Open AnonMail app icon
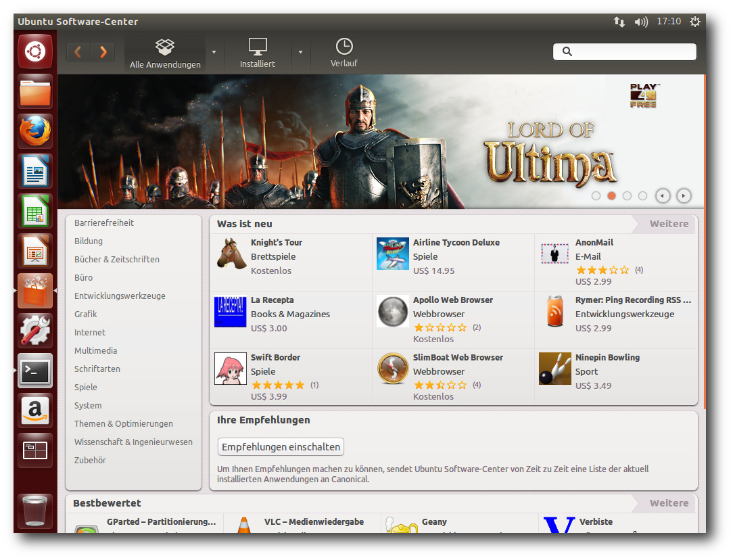Screen dimensions: 733x560 click(x=555, y=254)
